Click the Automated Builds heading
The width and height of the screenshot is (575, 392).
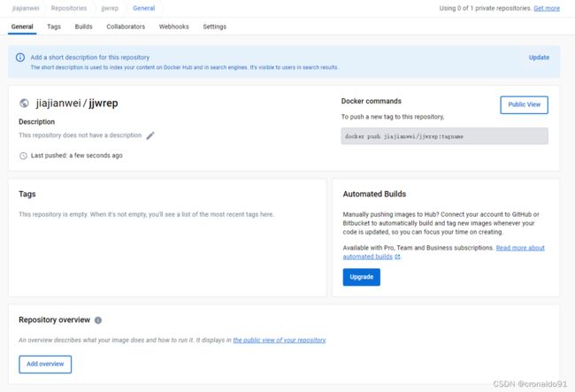[374, 194]
